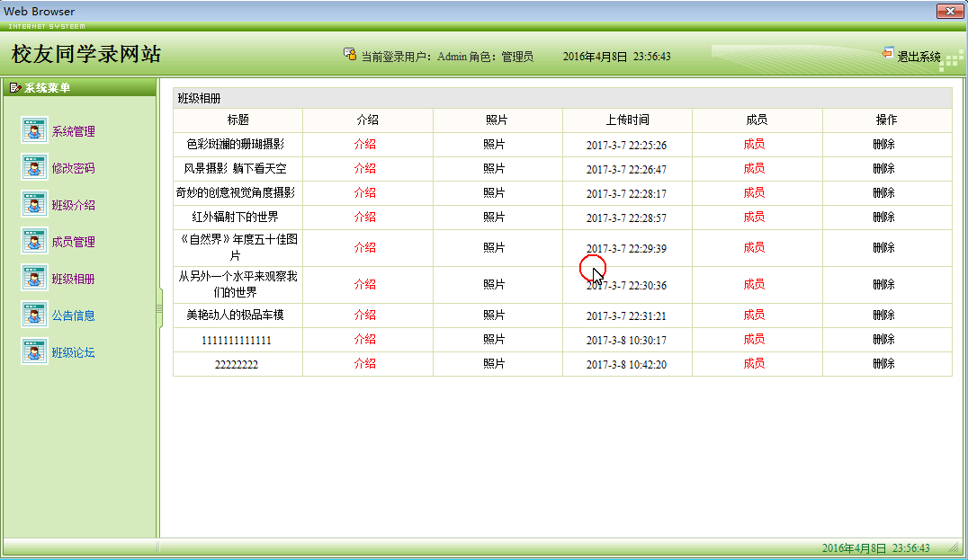This screenshot has height=560, width=968.
Task: Open the 系统管理 menu link
Action: pos(73,131)
